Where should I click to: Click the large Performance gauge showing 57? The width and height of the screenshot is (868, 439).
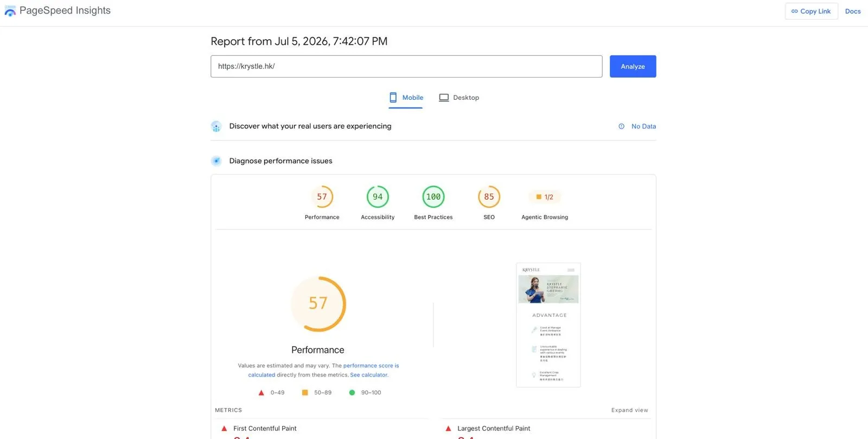(x=318, y=304)
